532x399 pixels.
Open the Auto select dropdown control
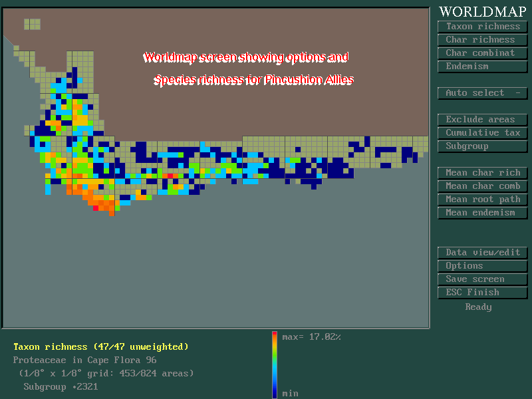[482, 92]
